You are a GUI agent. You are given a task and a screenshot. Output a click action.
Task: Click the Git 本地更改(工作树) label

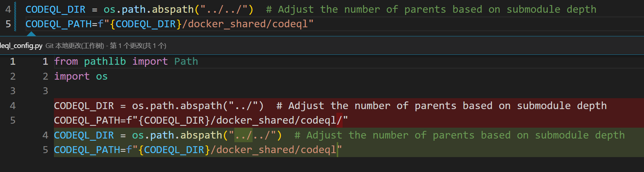pos(75,46)
